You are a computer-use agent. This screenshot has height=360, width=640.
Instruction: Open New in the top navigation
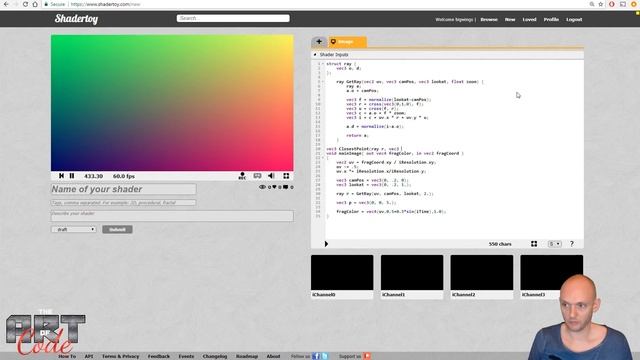point(510,20)
